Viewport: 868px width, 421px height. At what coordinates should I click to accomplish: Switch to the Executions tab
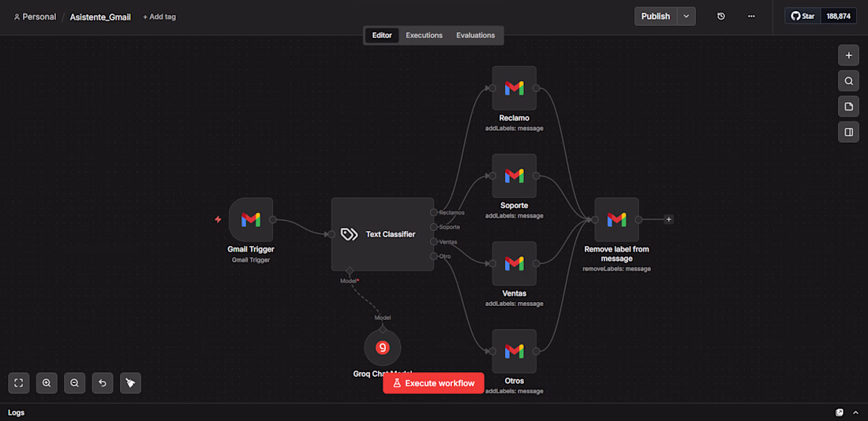coord(424,35)
